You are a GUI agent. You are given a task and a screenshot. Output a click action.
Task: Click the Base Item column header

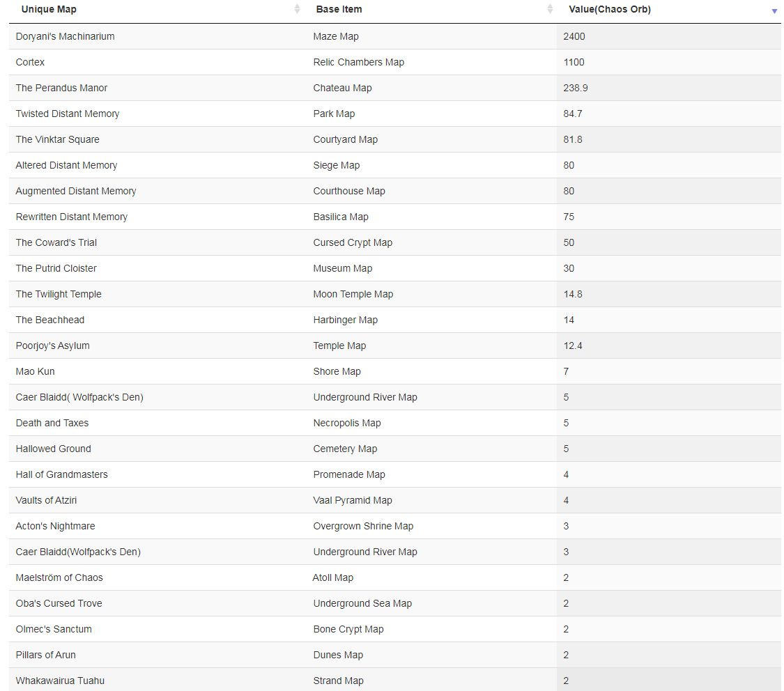(339, 9)
